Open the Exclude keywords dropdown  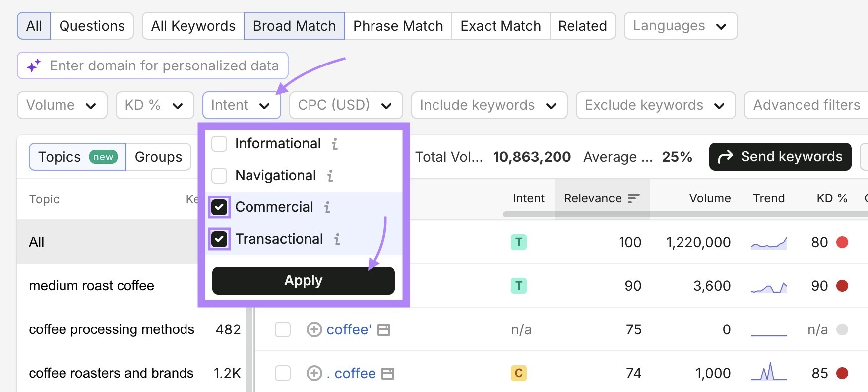(x=656, y=105)
